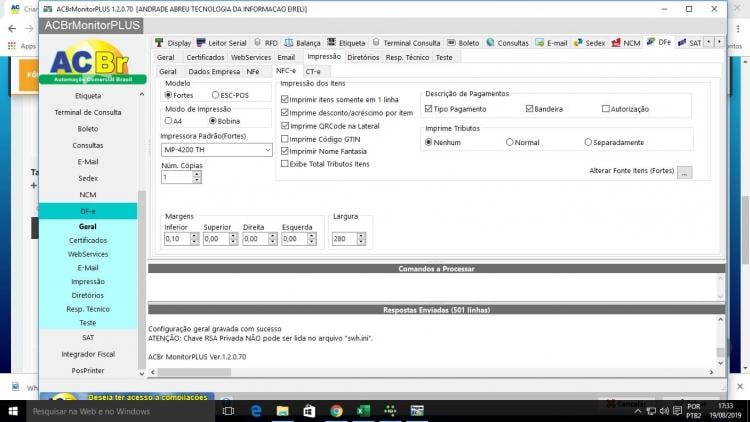Open the notifications action center icon
The image size is (750, 422).
coord(677,411)
